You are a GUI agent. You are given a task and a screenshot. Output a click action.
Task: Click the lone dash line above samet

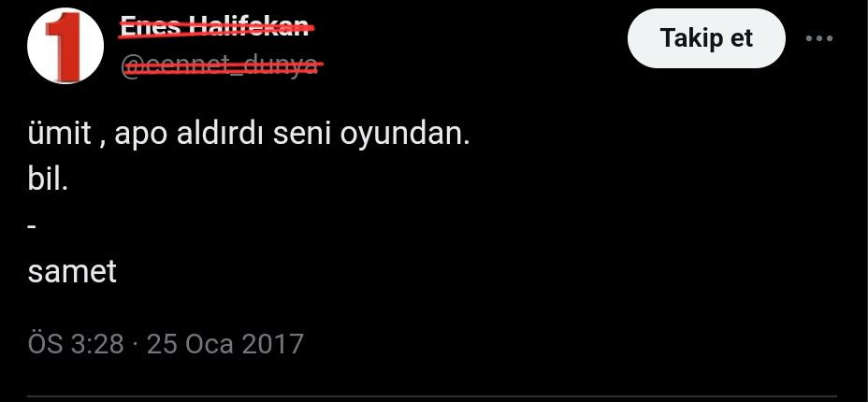coord(32,226)
